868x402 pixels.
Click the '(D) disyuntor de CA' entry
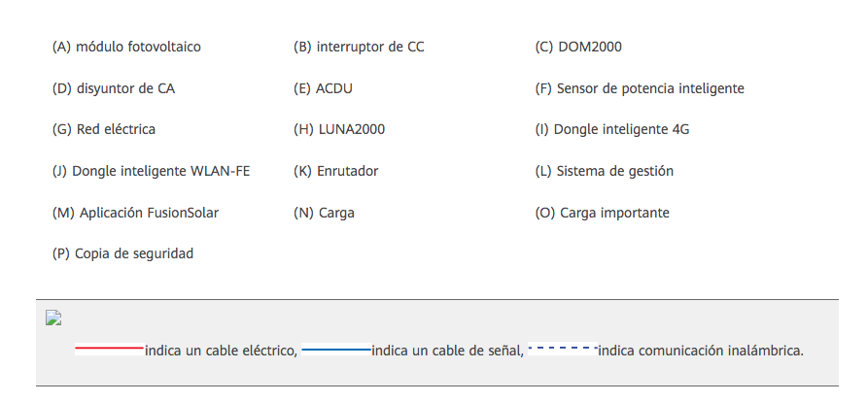pos(114,88)
